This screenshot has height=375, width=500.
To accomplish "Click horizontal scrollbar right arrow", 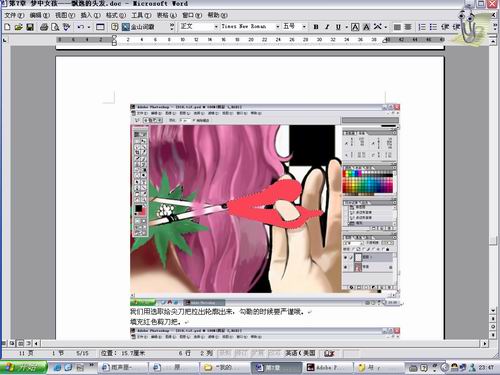I will tap(485, 343).
